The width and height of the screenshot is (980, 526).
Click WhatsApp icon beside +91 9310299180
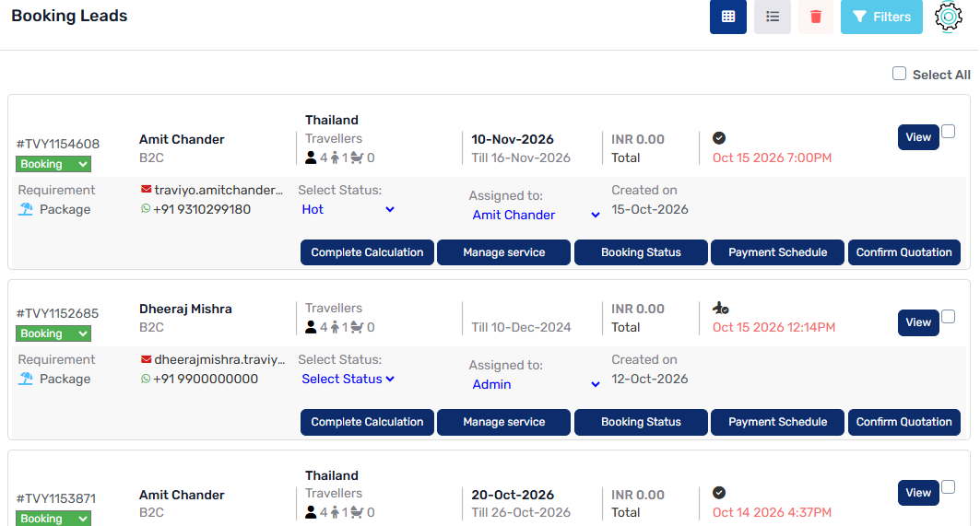pos(146,209)
